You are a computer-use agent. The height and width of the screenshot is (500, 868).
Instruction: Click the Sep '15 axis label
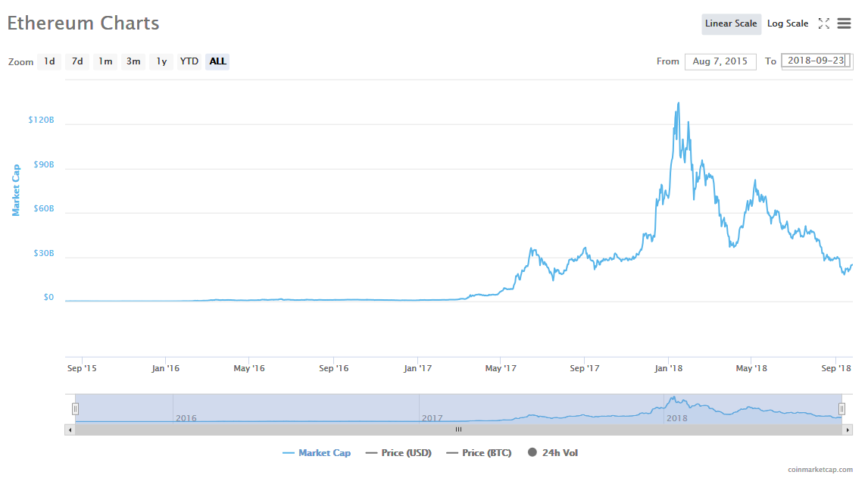(x=82, y=368)
